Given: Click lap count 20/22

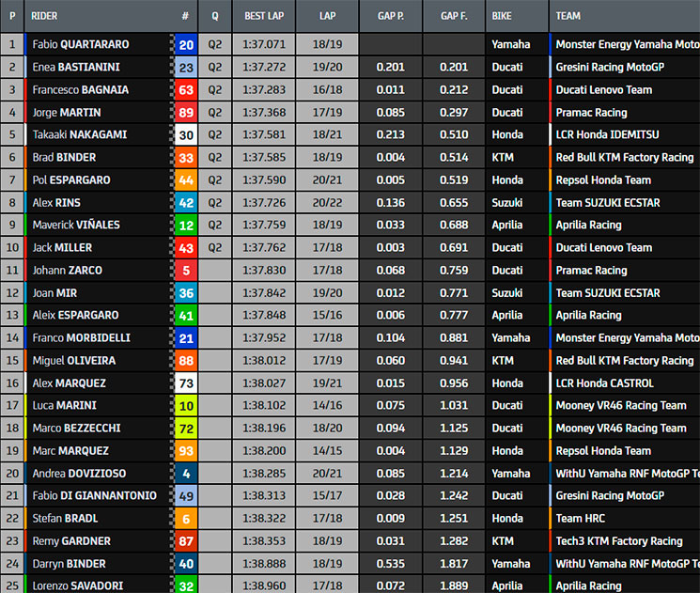Looking at the screenshot, I should click(327, 203).
